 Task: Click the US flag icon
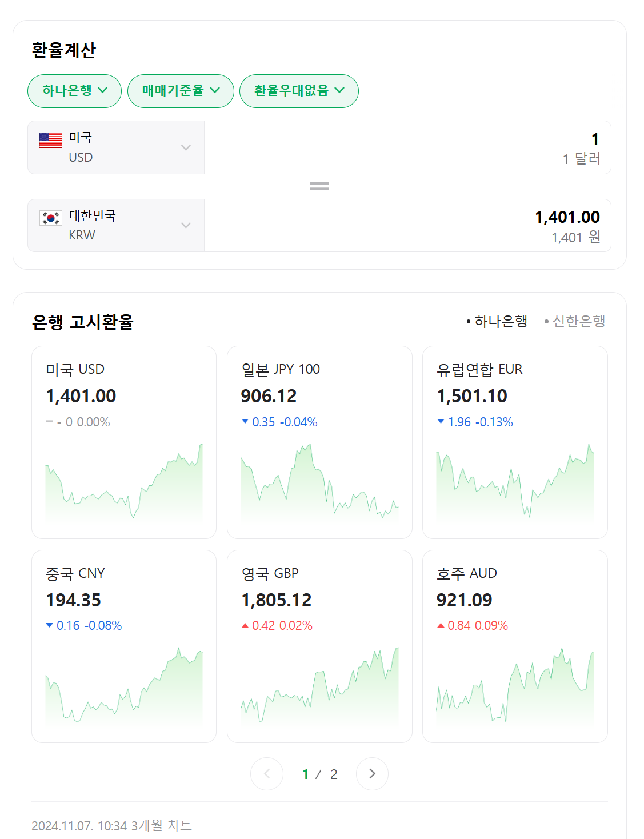click(x=51, y=140)
